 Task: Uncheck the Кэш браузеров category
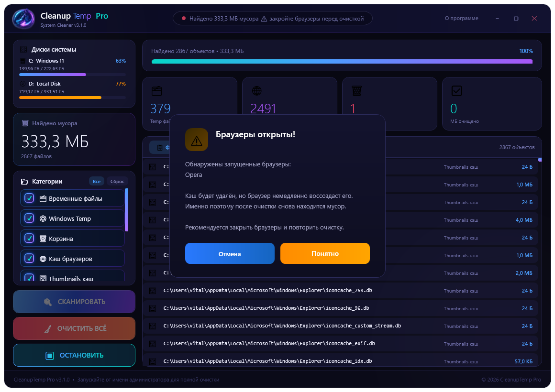29,258
